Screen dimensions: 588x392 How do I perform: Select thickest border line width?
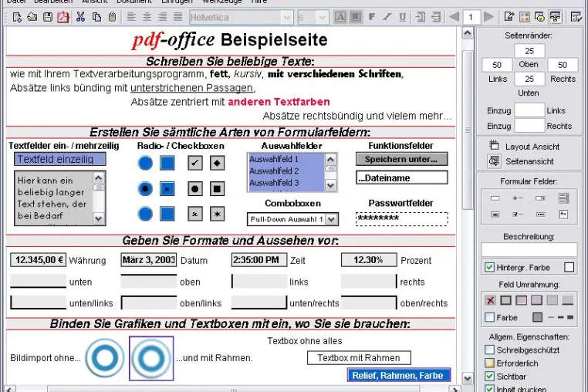pos(570,317)
